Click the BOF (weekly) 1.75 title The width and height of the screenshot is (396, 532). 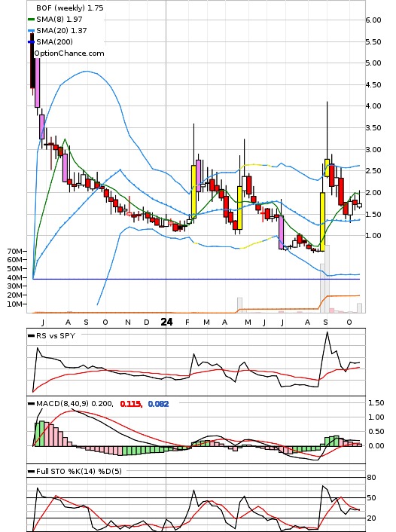pyautogui.click(x=69, y=8)
